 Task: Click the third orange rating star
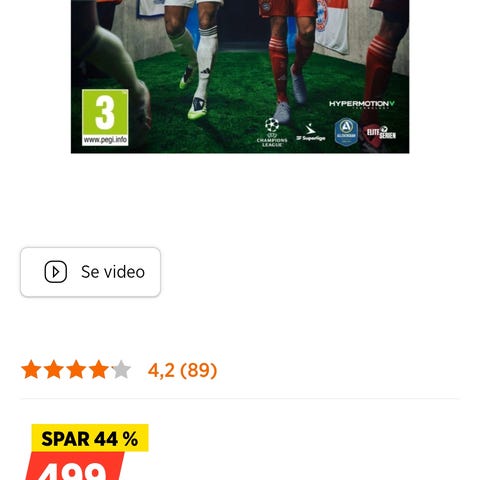[76, 369]
